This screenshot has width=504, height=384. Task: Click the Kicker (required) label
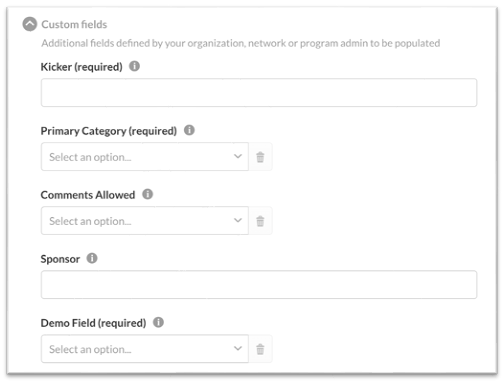pos(82,67)
